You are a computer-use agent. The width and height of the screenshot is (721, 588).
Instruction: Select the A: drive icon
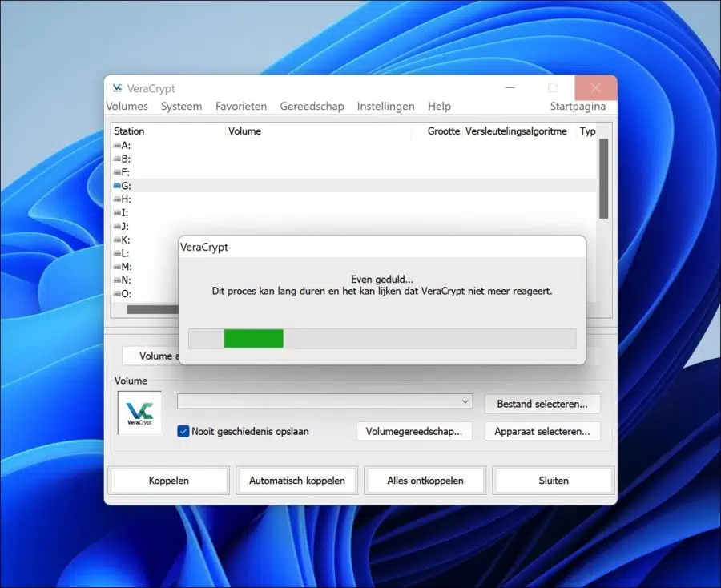coord(117,145)
